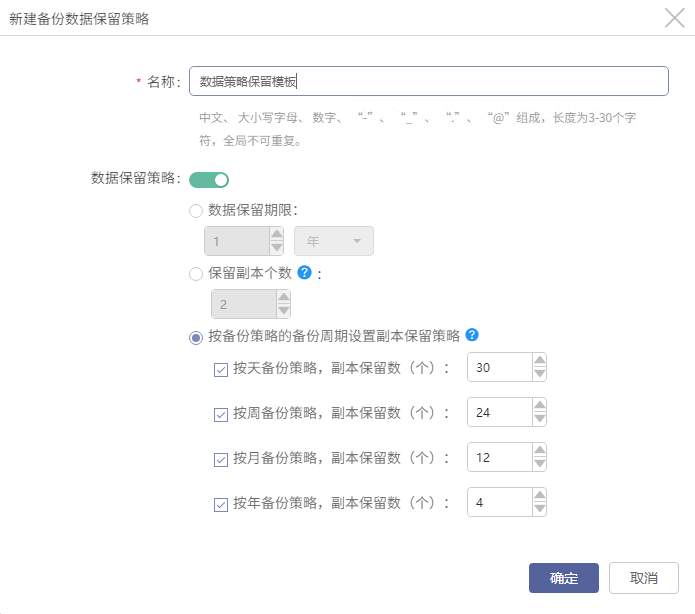The height and width of the screenshot is (614, 695).
Task: Increase daily backup copy count with up arrow
Action: 539,360
